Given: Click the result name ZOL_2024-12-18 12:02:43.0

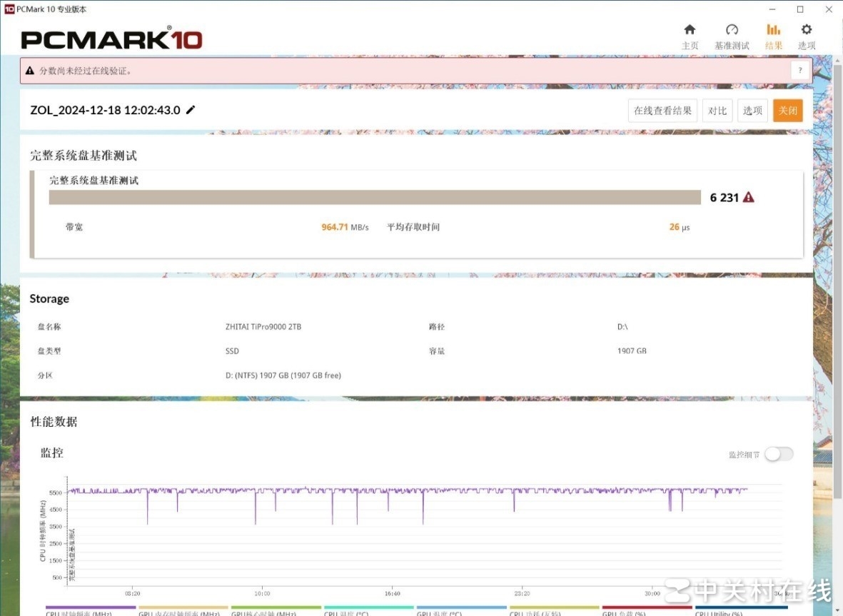Looking at the screenshot, I should (105, 110).
